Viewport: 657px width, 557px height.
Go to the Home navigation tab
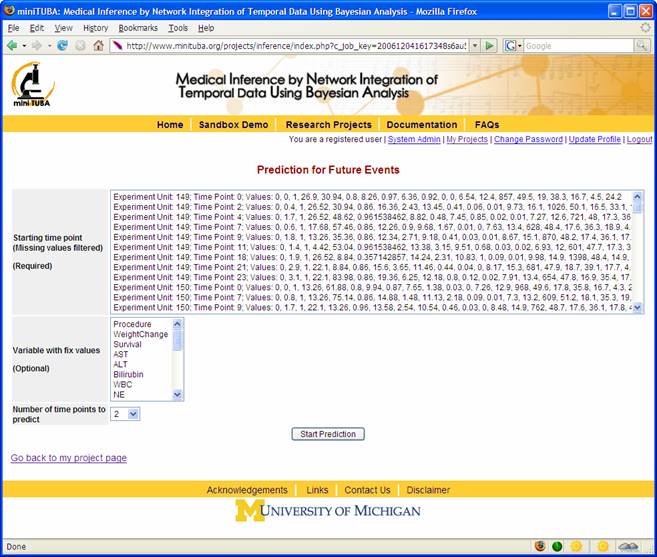tap(170, 124)
